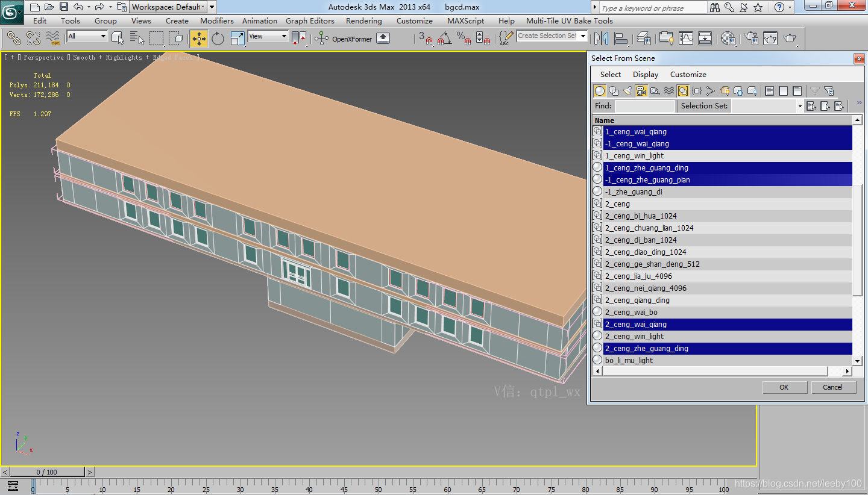Click the Angle Snap toggle icon

(x=445, y=39)
